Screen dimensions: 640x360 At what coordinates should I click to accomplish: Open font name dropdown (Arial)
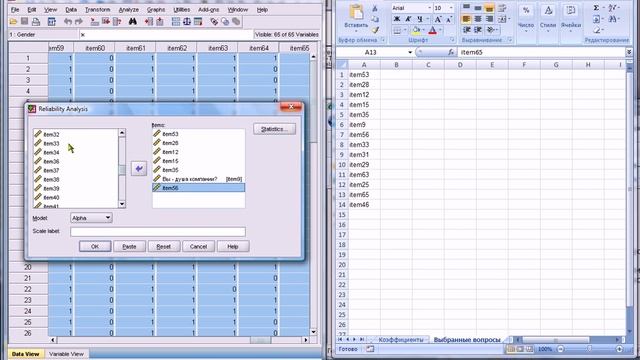click(429, 8)
